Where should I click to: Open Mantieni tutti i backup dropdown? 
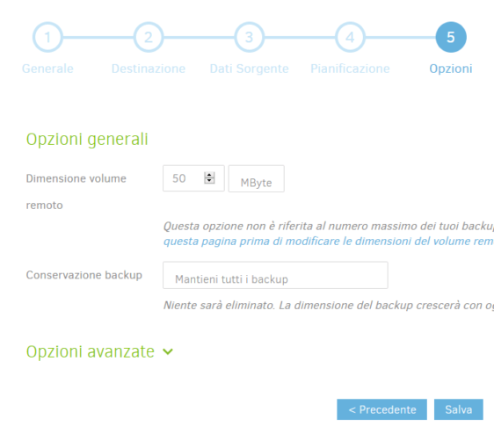pyautogui.click(x=275, y=275)
